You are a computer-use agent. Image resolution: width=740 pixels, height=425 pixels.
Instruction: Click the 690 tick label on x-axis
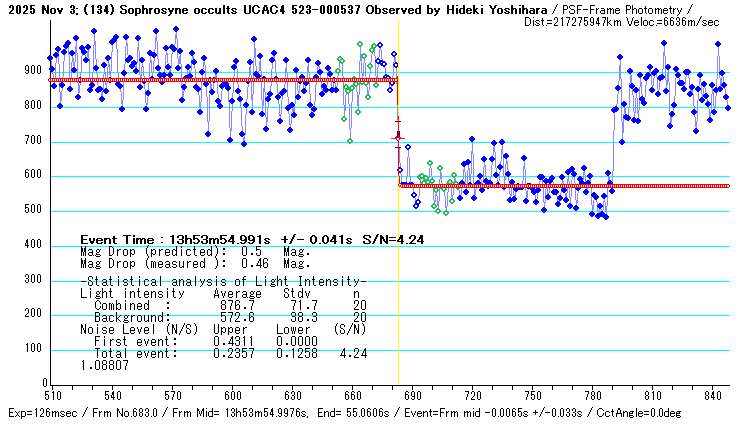pyautogui.click(x=412, y=396)
